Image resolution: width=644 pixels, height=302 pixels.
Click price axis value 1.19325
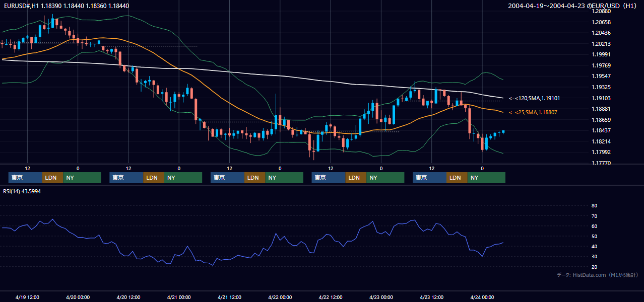click(x=601, y=87)
